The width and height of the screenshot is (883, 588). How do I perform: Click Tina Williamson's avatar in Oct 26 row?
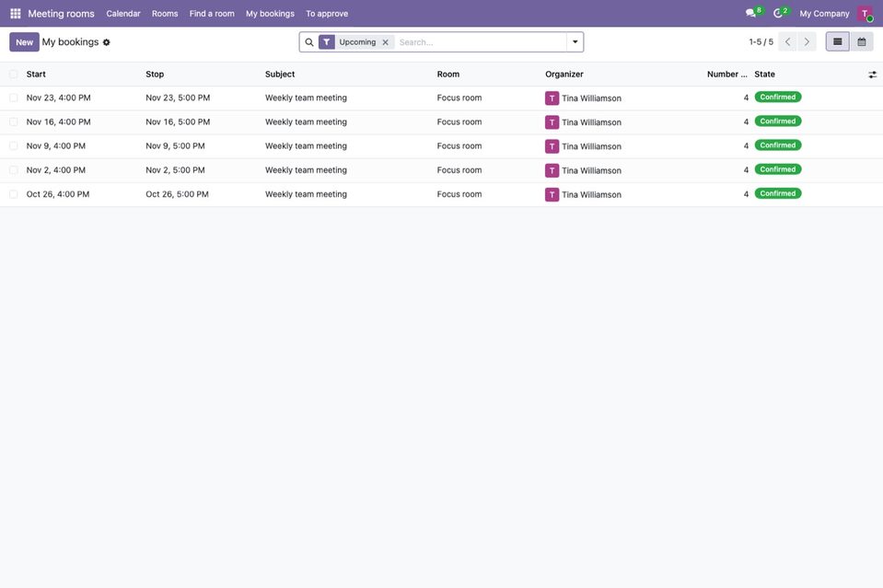(552, 195)
